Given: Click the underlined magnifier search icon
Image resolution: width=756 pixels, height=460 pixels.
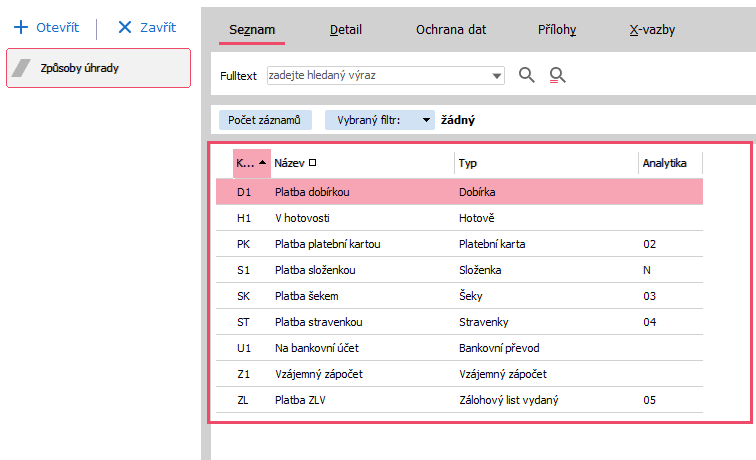Looking at the screenshot, I should 557,75.
